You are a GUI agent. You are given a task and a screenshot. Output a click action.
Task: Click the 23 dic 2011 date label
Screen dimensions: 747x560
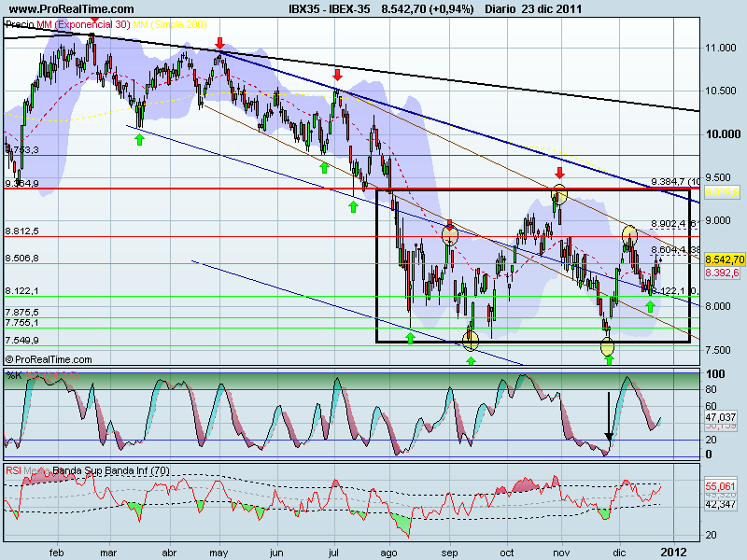(x=552, y=9)
